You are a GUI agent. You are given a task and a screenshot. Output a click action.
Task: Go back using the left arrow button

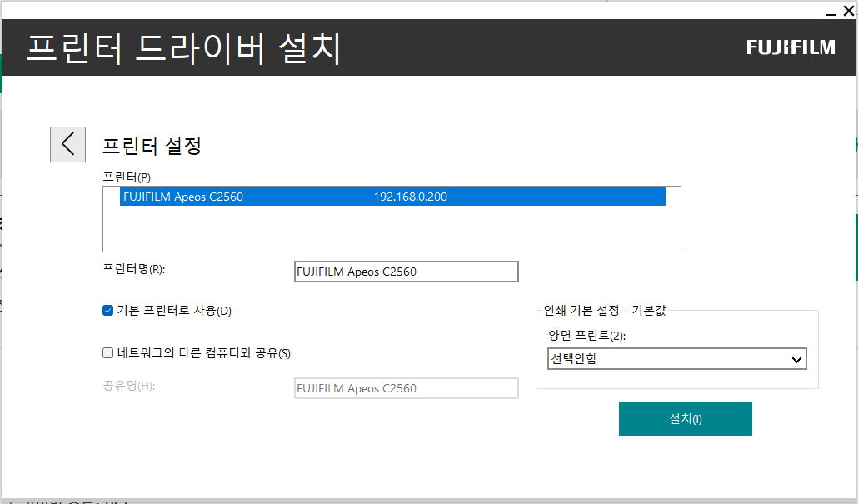67,144
